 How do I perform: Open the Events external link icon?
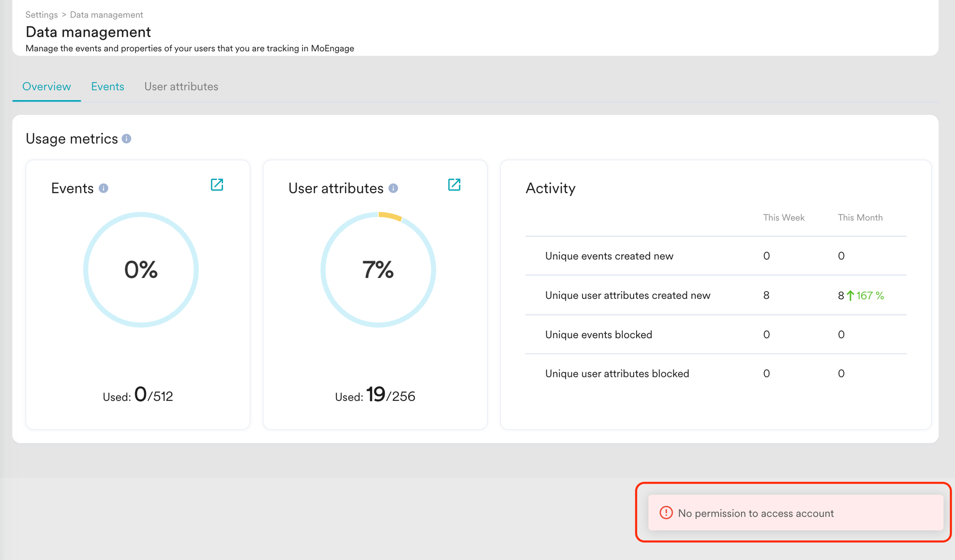point(217,185)
